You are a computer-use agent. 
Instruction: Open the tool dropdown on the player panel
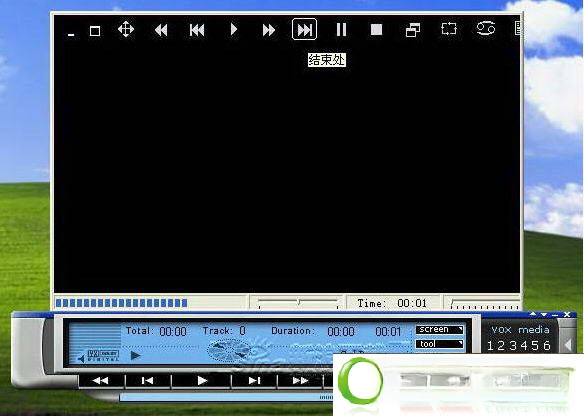tap(439, 344)
